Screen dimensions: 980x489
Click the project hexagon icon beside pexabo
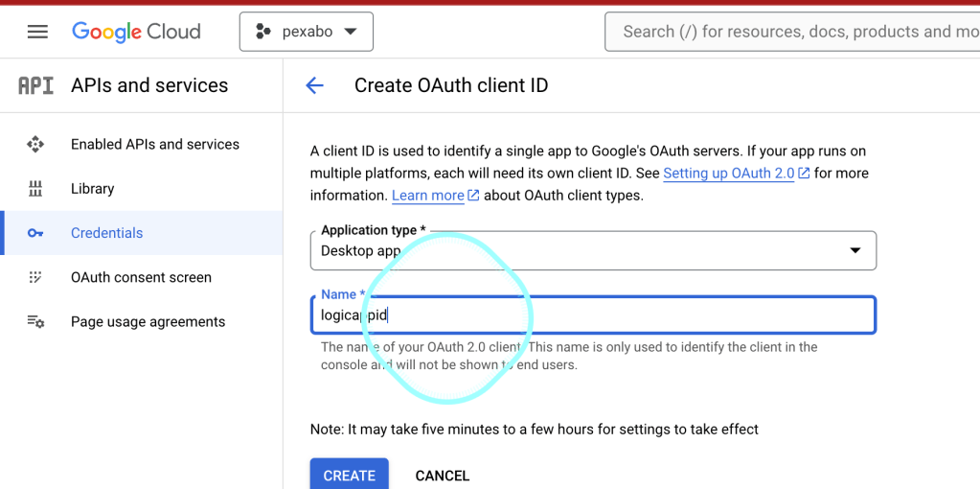263,32
